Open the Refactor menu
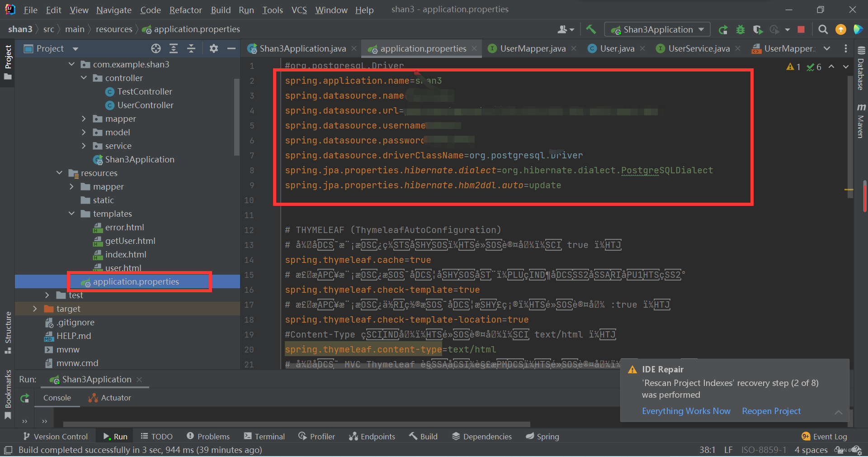The height and width of the screenshot is (457, 868). (x=185, y=10)
